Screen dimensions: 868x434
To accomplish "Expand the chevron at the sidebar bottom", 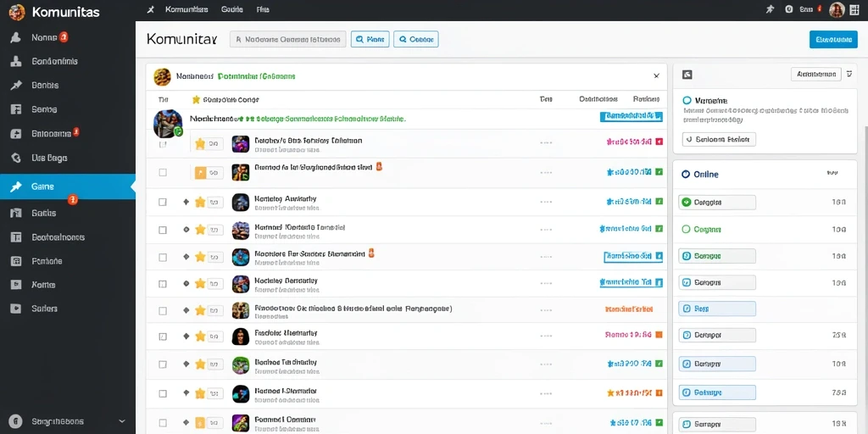I will 122,421.
